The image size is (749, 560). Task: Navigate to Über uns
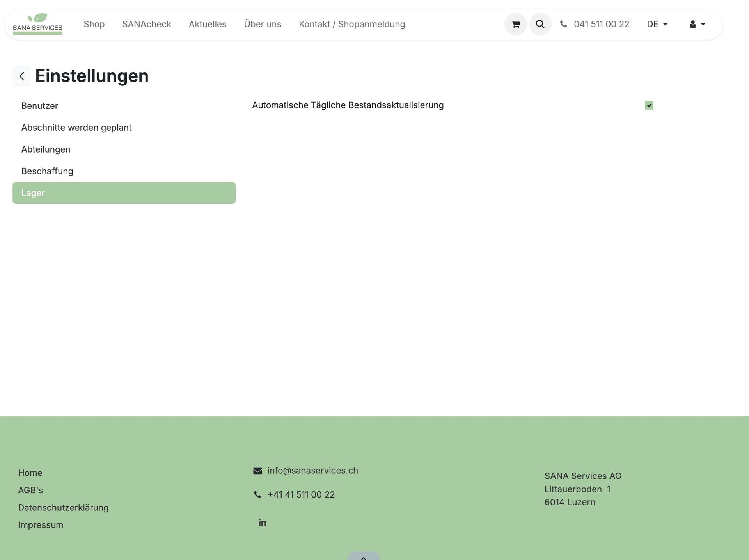click(x=263, y=24)
